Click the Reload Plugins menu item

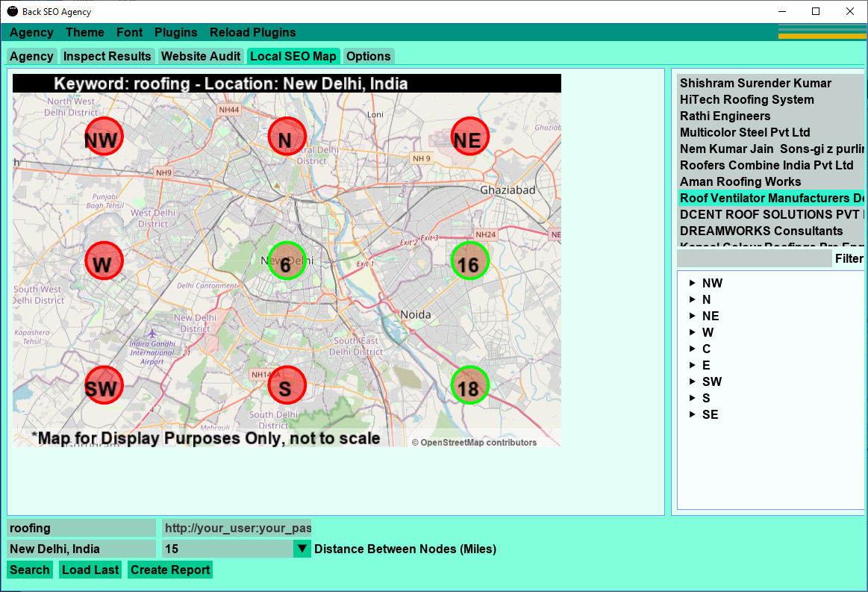coord(252,32)
